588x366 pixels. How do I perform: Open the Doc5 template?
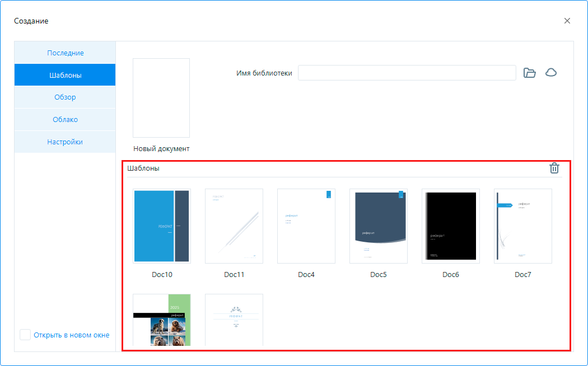(x=378, y=226)
